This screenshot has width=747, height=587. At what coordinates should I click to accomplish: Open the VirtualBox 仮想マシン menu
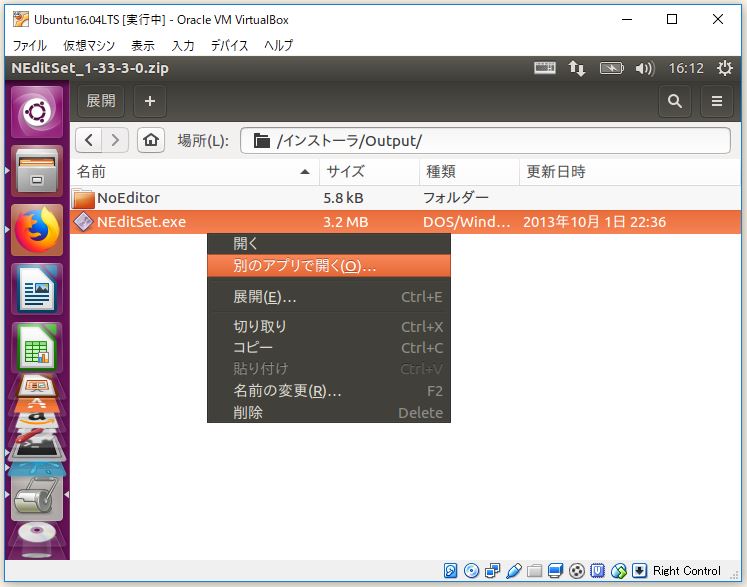pyautogui.click(x=89, y=46)
